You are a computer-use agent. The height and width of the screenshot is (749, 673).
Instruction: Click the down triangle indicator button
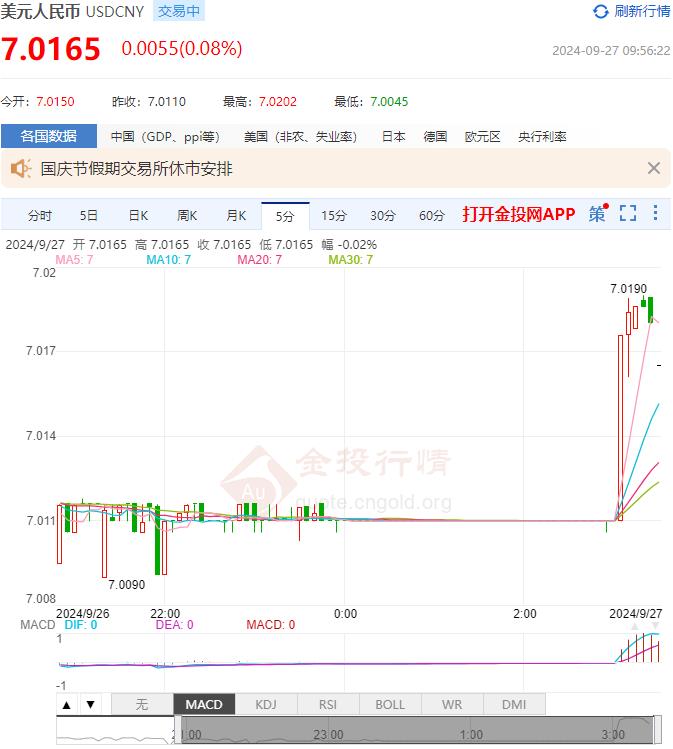[x=91, y=704]
